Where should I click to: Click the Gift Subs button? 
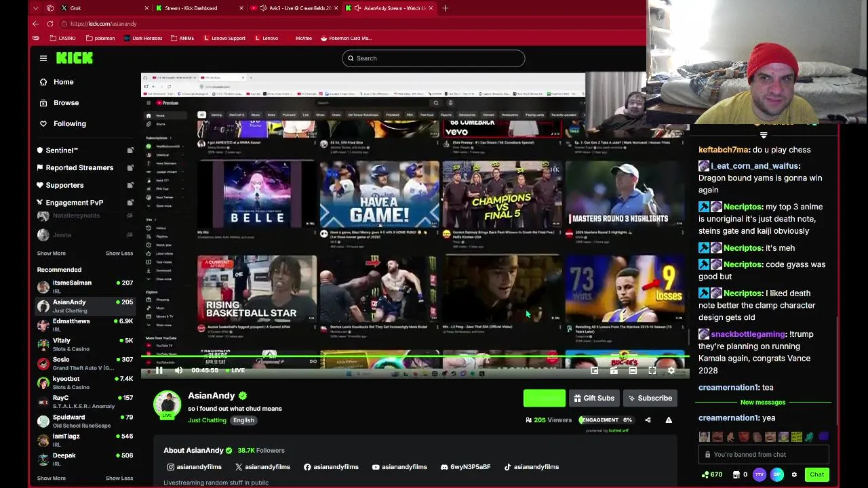(x=593, y=399)
